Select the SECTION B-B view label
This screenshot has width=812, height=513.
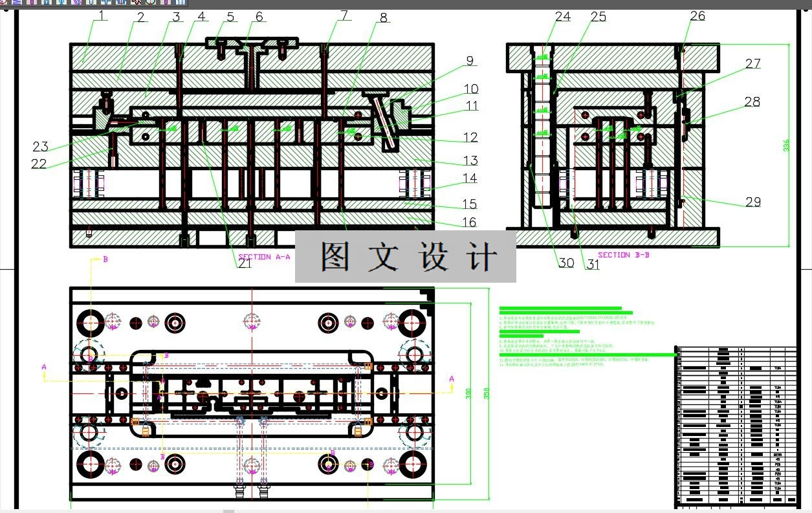(x=624, y=255)
